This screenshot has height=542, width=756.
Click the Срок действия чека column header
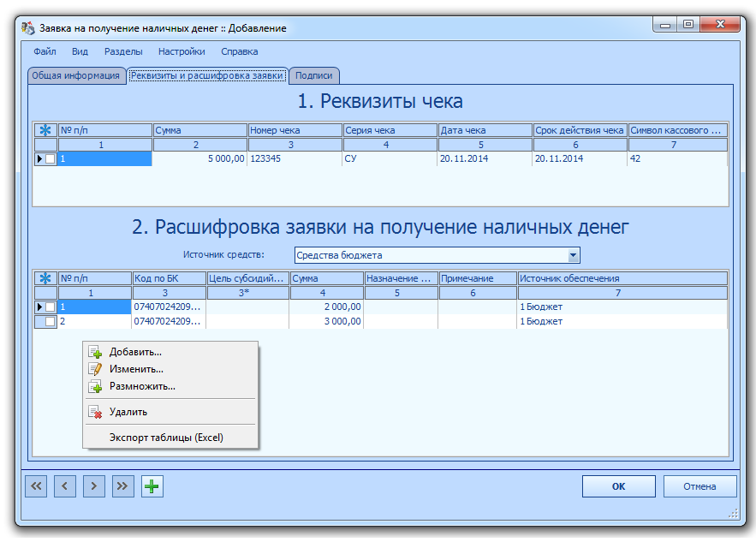click(580, 130)
